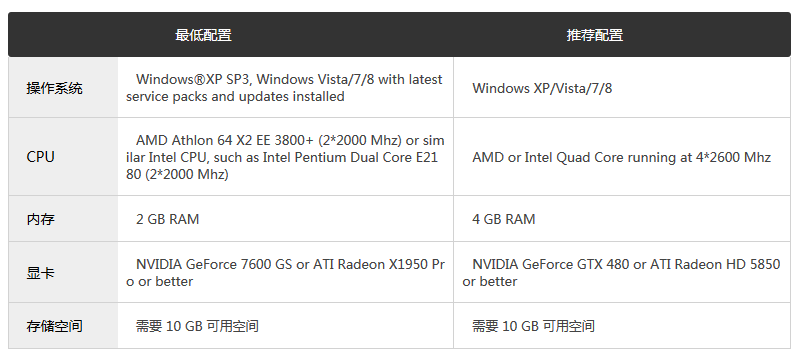Select the 显卡 row label
The height and width of the screenshot is (361, 801).
40,273
